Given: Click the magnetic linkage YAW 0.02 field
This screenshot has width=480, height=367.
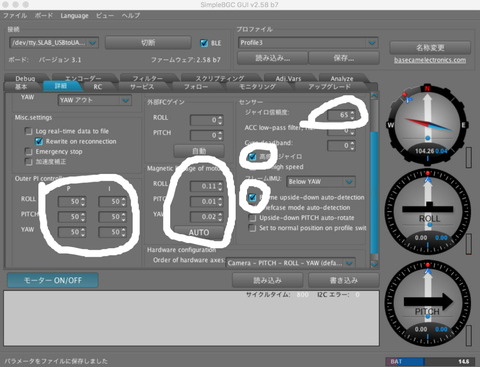Looking at the screenshot, I should (207, 217).
